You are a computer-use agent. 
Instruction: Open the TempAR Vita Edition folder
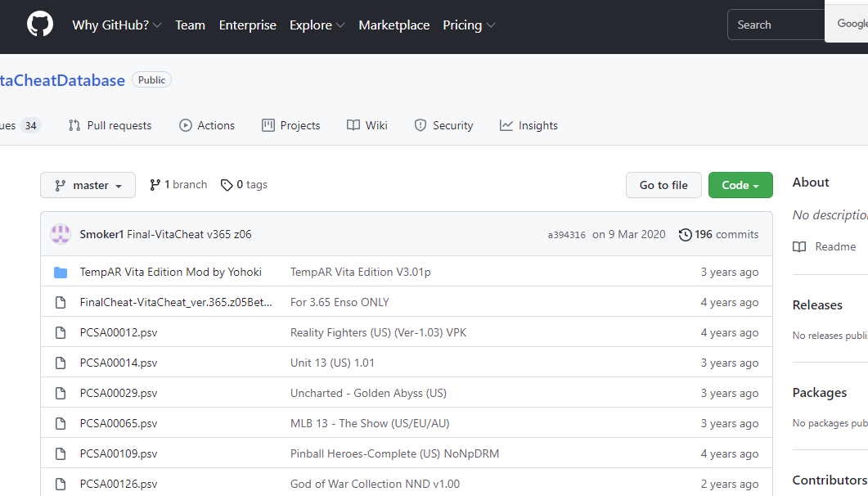coord(171,272)
